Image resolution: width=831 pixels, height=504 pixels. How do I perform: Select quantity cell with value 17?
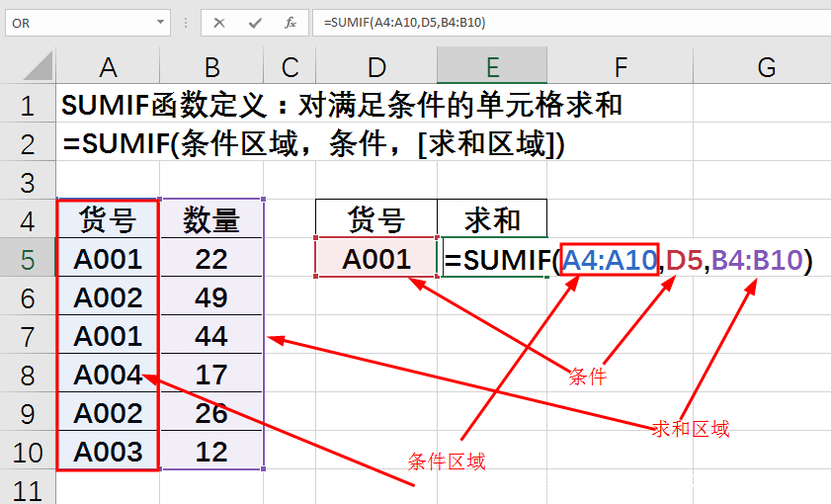coord(211,375)
